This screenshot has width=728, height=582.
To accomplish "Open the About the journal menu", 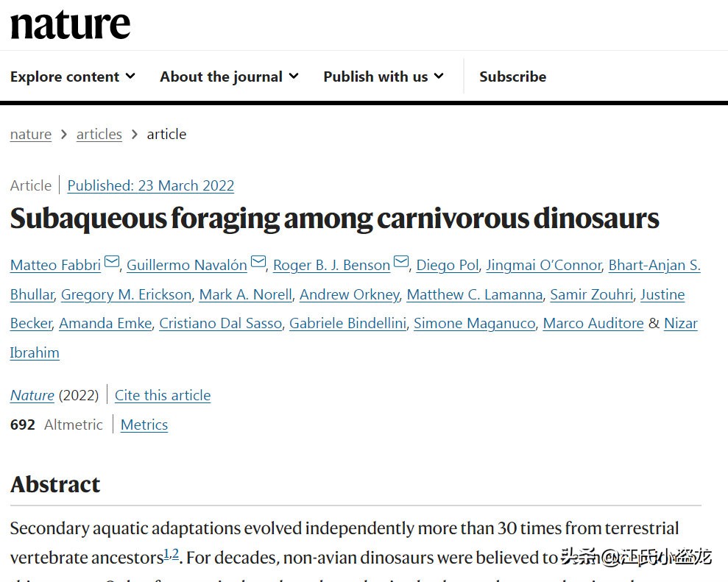I will (230, 77).
